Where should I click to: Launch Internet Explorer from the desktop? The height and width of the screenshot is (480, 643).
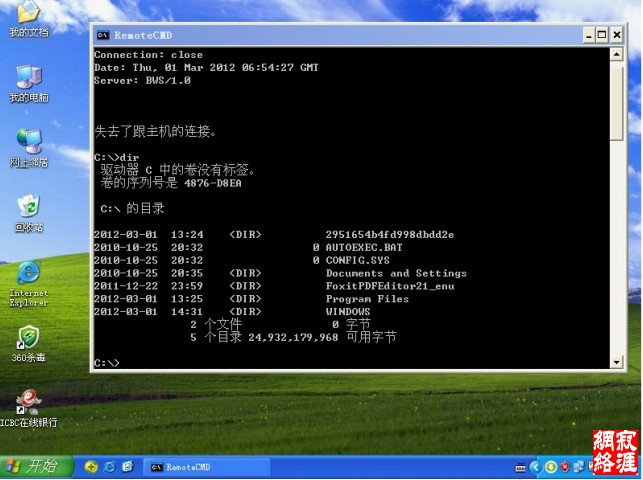(28, 284)
